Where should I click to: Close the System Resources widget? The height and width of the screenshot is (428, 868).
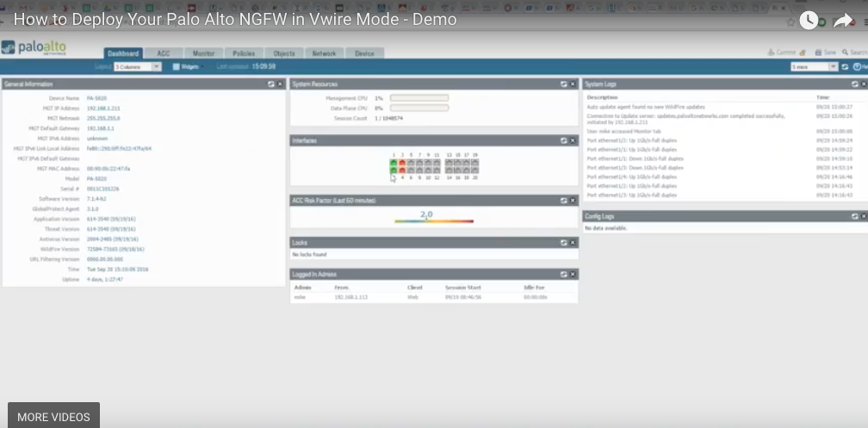click(573, 84)
